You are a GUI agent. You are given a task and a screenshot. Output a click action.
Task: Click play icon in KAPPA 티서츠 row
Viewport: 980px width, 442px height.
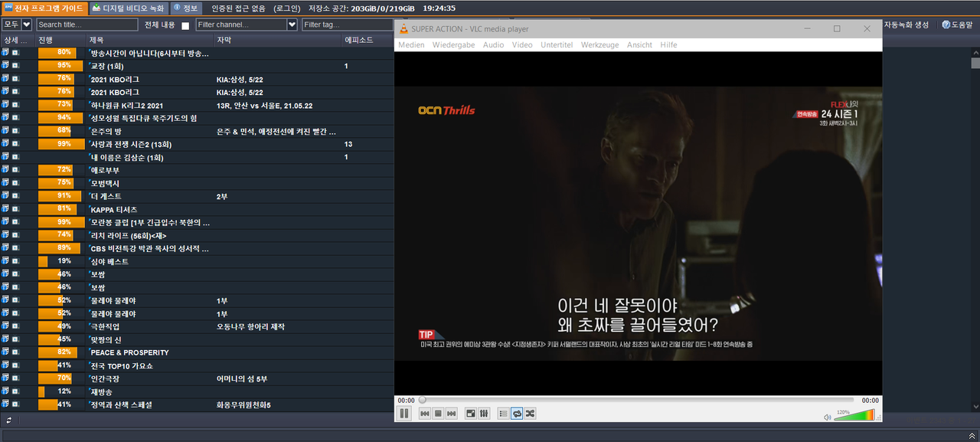15,208
